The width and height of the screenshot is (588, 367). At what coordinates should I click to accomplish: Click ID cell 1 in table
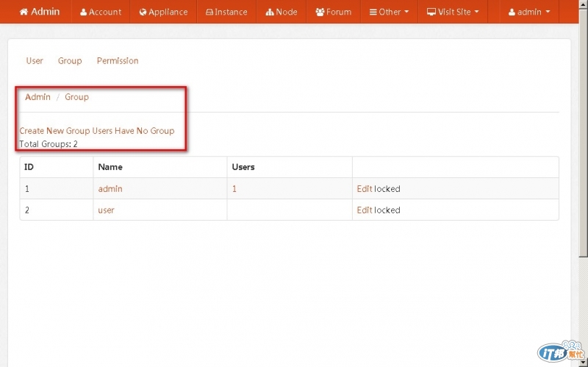click(27, 189)
